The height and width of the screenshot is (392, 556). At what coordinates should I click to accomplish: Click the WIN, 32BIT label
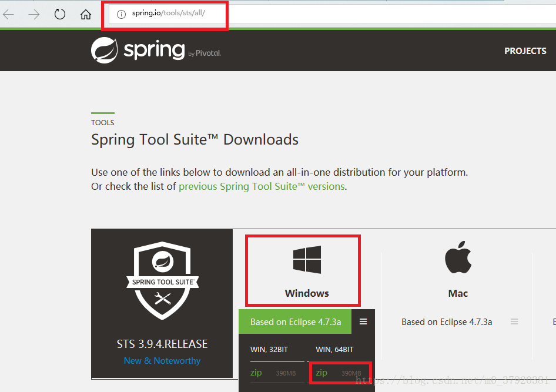click(x=269, y=350)
